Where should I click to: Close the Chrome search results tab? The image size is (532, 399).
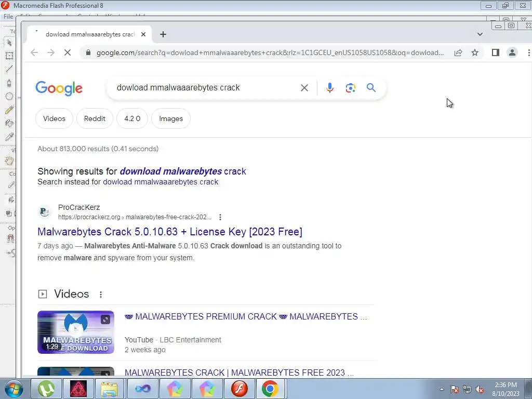(143, 34)
